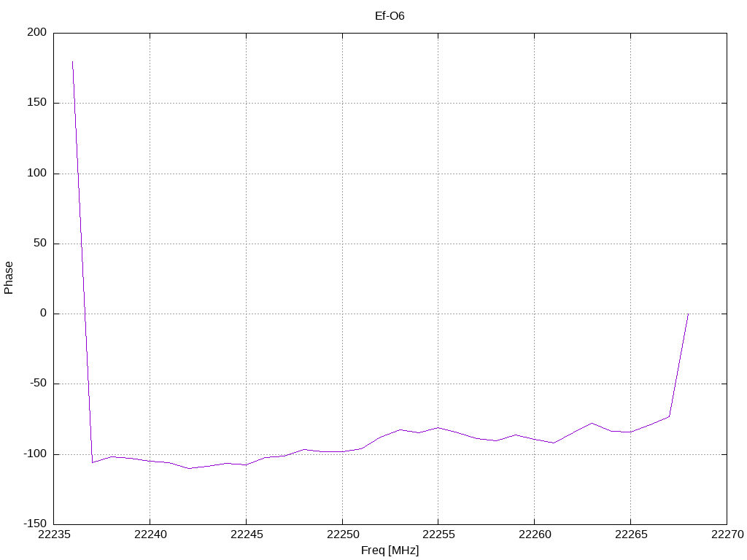This screenshot has width=747, height=560.
Task: Click y-axis tick label 200
Action: [37, 32]
